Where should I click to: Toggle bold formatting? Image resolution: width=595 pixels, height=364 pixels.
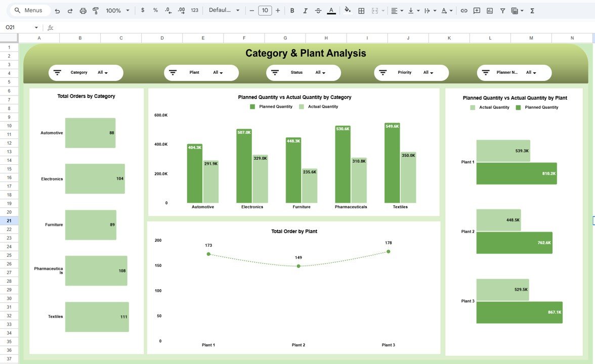(292, 10)
